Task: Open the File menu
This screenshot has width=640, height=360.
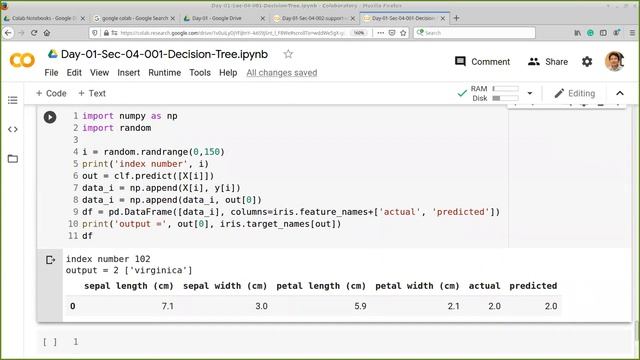Action: [x=51, y=73]
